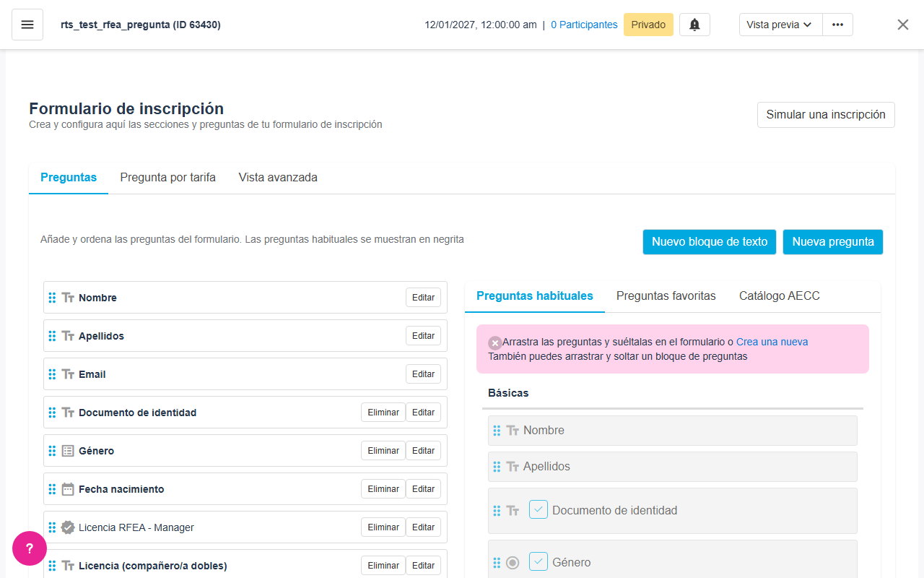This screenshot has height=578, width=924.
Task: Open the Vista avanzada tab
Action: coord(278,178)
